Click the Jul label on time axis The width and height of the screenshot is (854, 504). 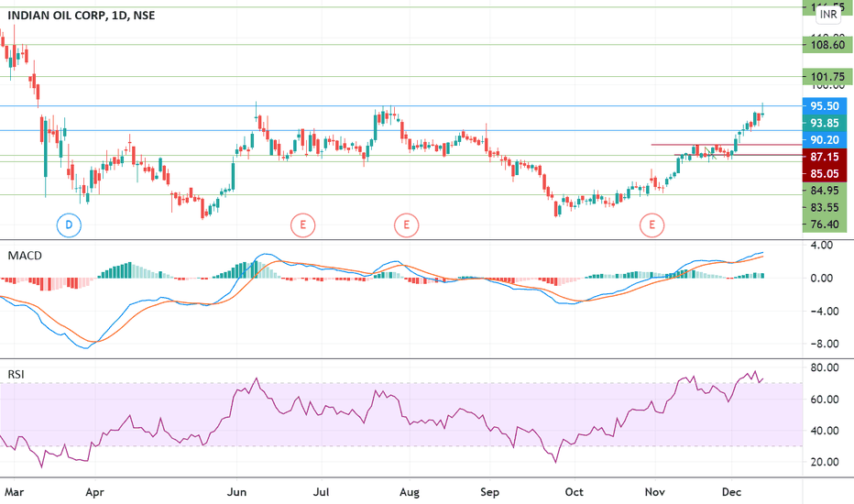322,492
